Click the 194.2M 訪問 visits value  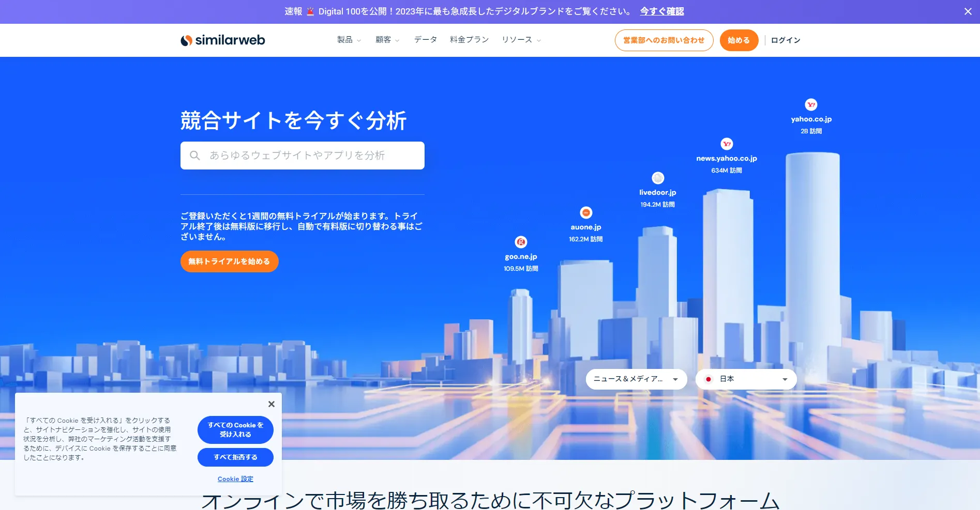658,205
